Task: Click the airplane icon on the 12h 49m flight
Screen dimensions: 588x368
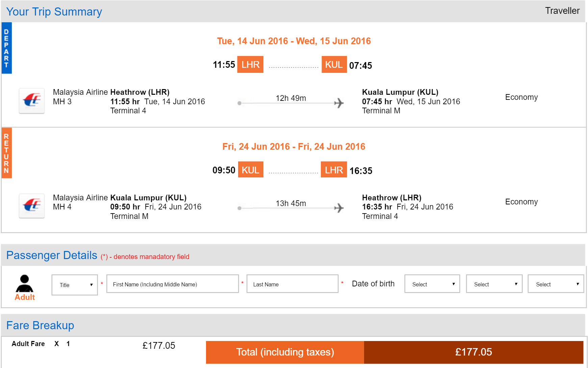Action: (x=339, y=103)
